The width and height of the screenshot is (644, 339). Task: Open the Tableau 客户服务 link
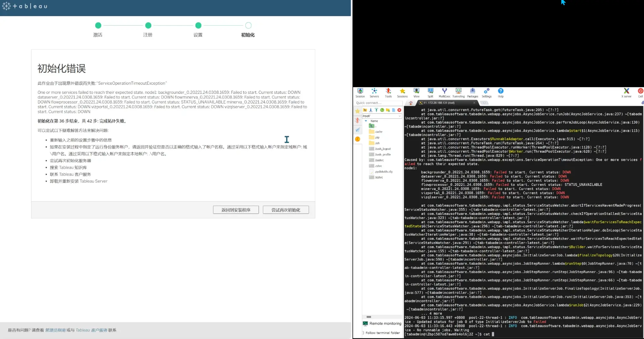(91, 330)
